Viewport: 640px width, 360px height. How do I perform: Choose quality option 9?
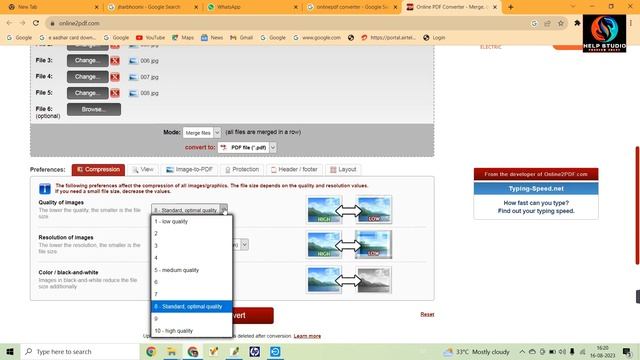192,319
